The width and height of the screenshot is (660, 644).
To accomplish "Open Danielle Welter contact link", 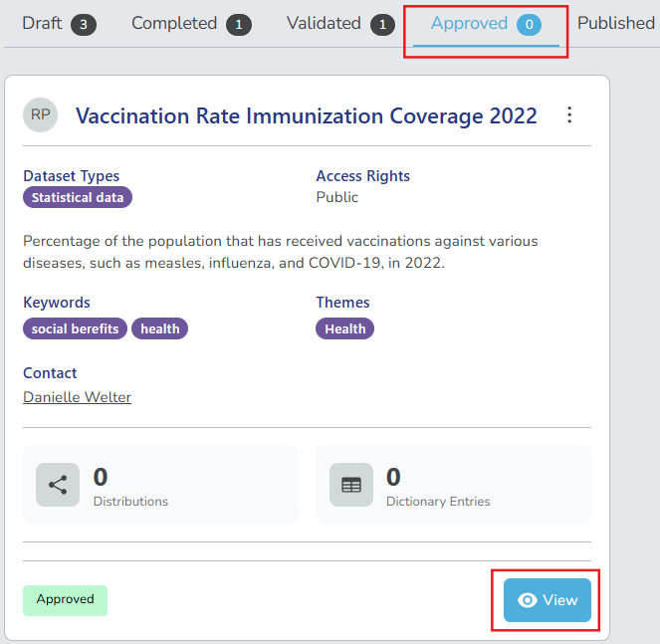I will 77,397.
